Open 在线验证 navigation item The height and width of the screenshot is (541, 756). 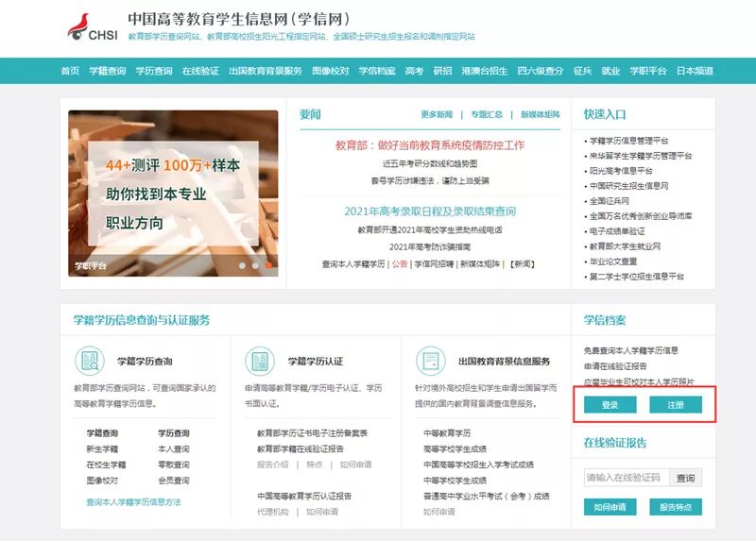[x=200, y=71]
